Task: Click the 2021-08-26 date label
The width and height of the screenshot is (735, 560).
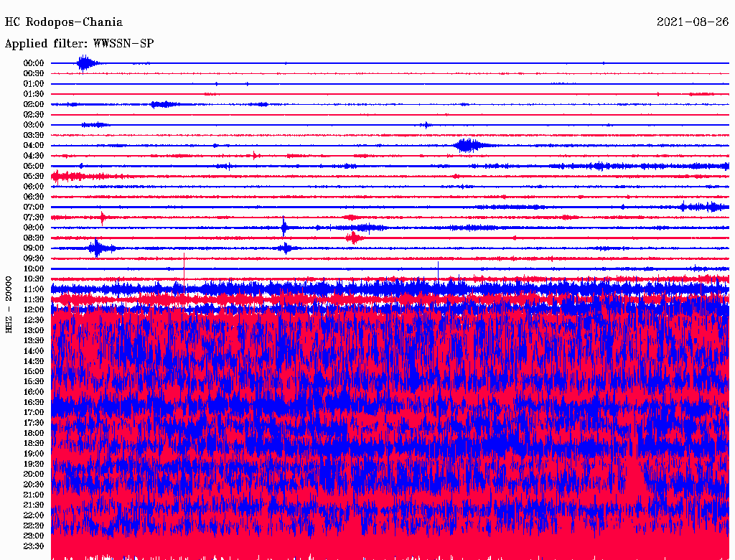Action: (693, 22)
